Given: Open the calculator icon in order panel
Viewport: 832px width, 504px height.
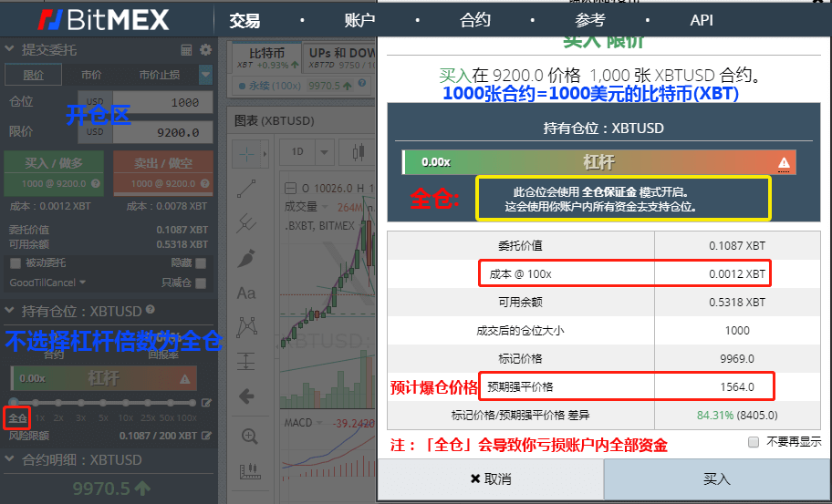Looking at the screenshot, I should 186,50.
